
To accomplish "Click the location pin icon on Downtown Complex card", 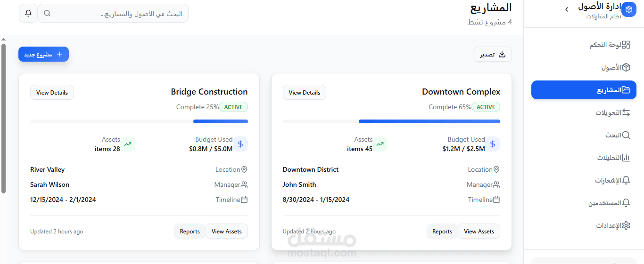I will pyautogui.click(x=496, y=169).
